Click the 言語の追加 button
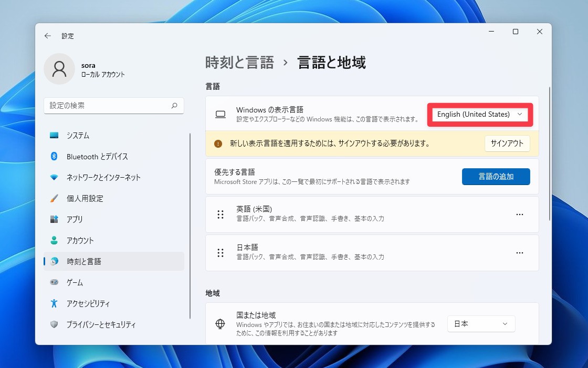The width and height of the screenshot is (588, 368). point(496,177)
